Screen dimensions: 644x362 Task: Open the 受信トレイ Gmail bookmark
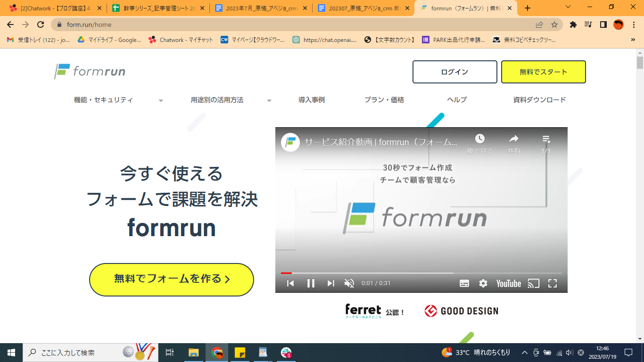pos(39,40)
